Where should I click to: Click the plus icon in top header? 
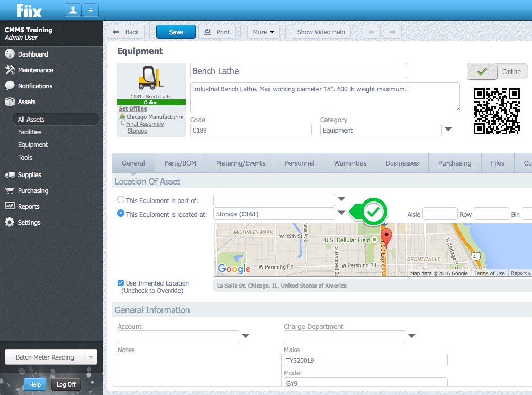coord(90,10)
